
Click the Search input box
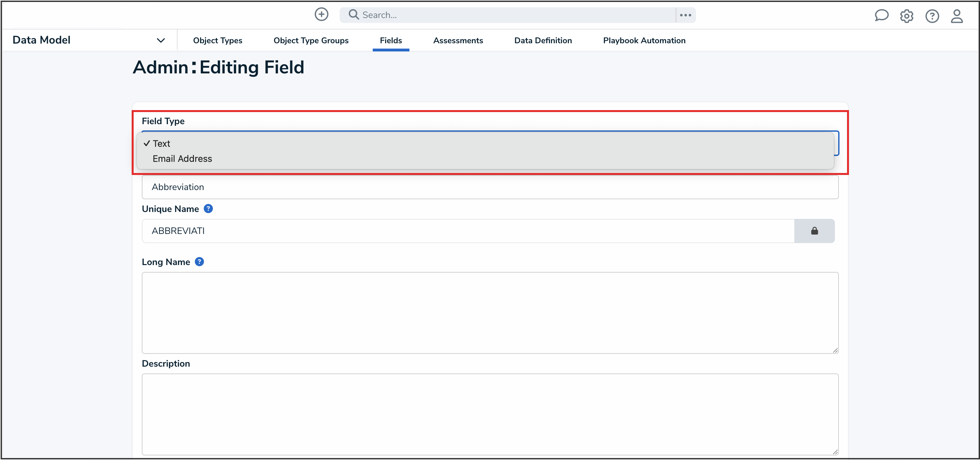coord(514,15)
